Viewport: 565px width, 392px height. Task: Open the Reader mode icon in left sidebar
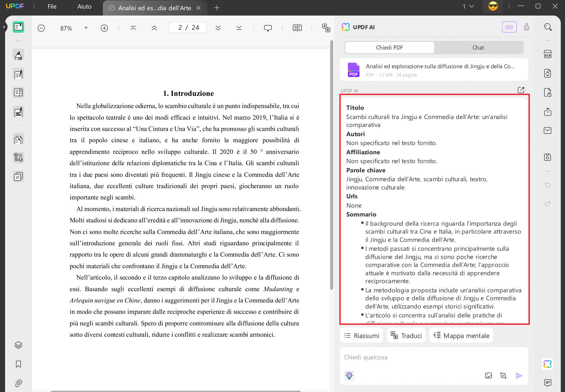[x=18, y=27]
